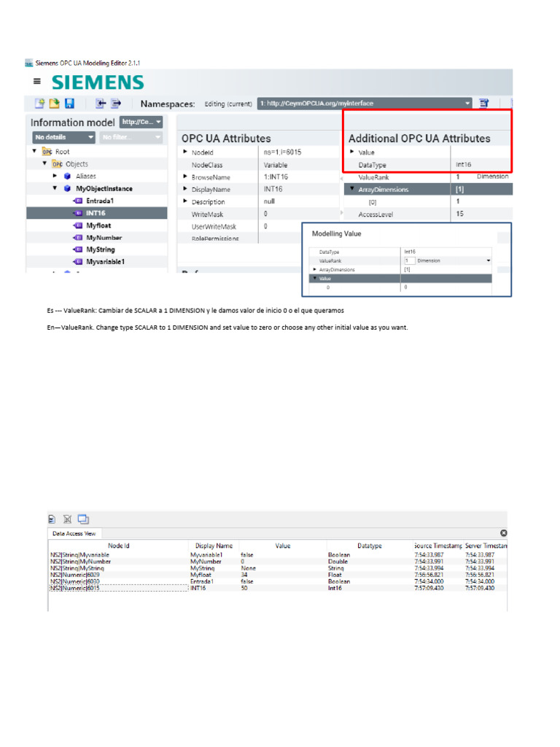Click the Server Timestamp column header
The image size is (560, 747).
pos(486,546)
